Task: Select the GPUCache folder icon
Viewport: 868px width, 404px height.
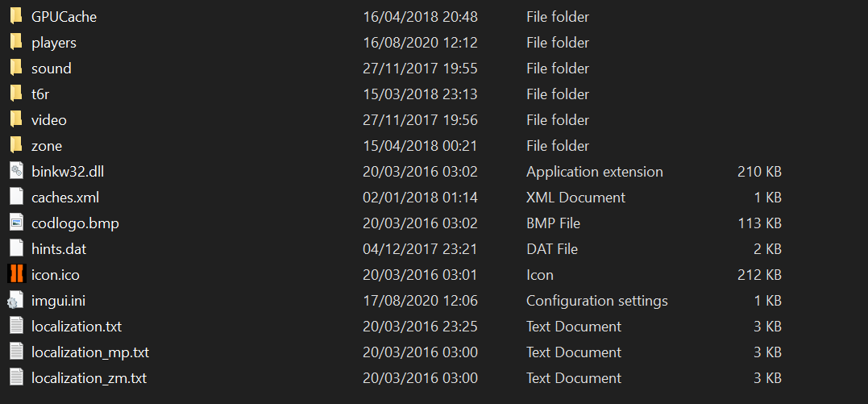Action: click(17, 17)
